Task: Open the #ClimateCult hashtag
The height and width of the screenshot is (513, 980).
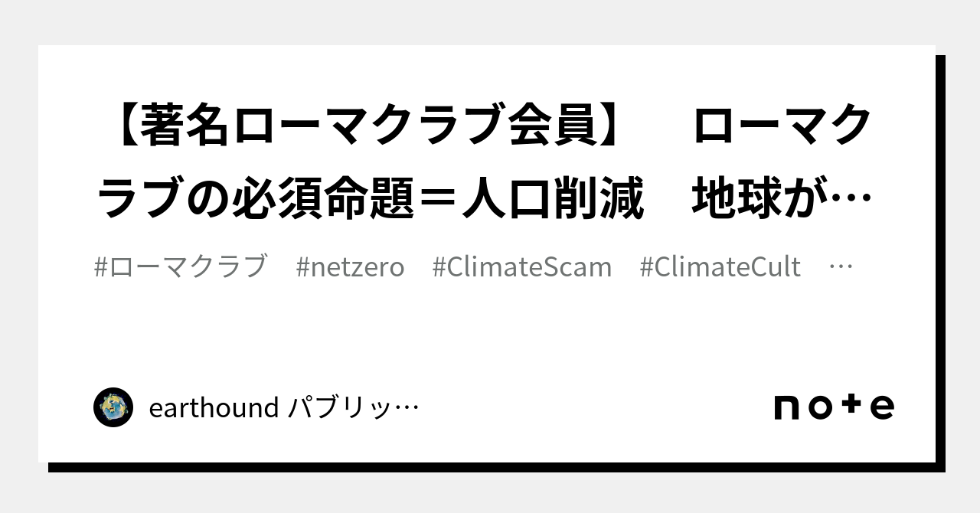Action: tap(720, 266)
